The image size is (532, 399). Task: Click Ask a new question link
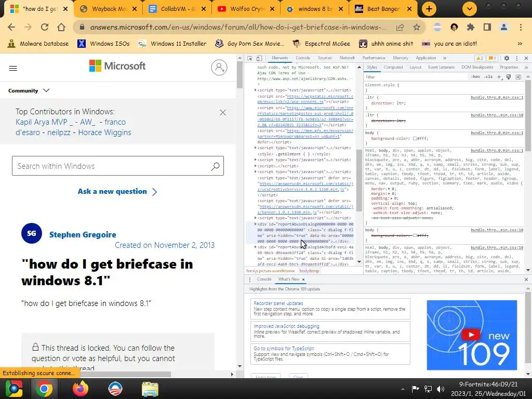tap(117, 192)
